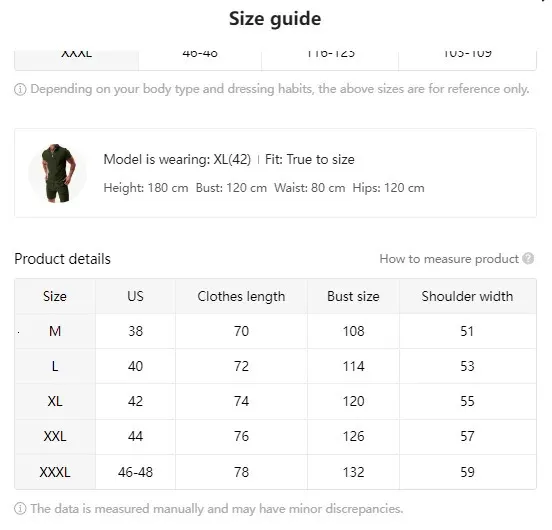
Task: Click the US column header
Action: tap(135, 296)
